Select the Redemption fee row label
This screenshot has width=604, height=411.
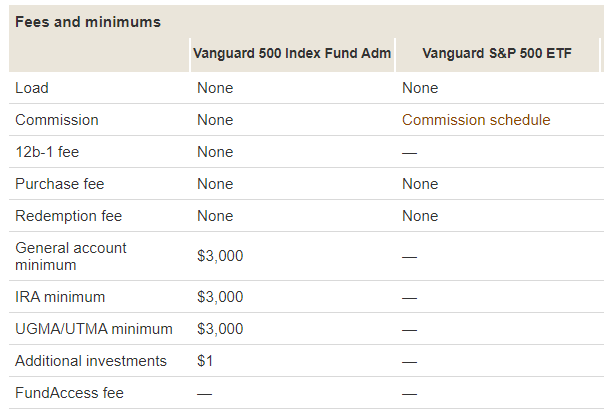(x=66, y=216)
